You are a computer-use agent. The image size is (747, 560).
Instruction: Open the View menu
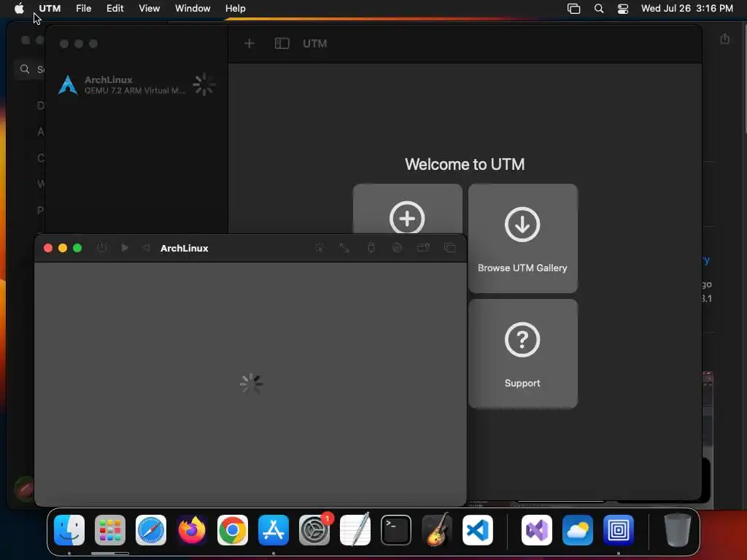[x=149, y=9]
